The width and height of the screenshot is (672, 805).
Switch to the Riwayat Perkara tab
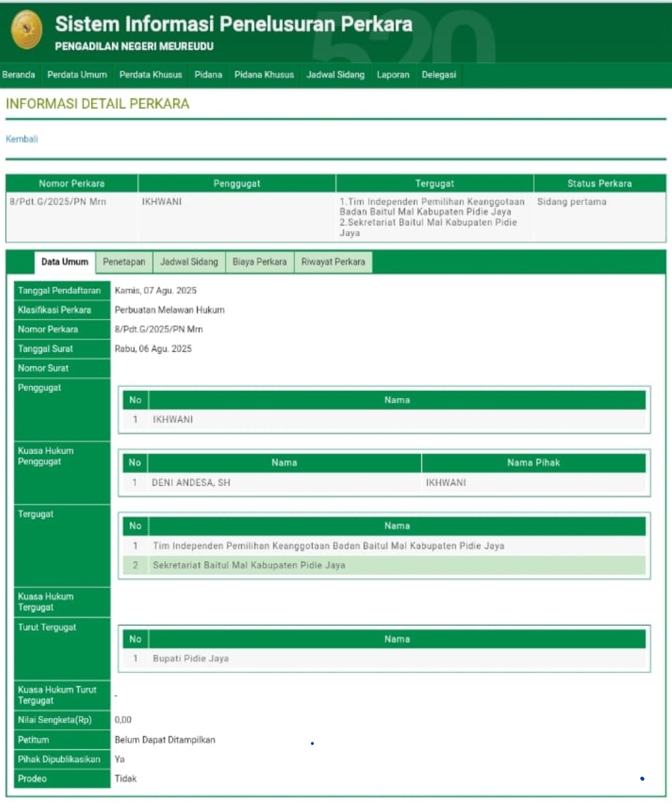333,262
